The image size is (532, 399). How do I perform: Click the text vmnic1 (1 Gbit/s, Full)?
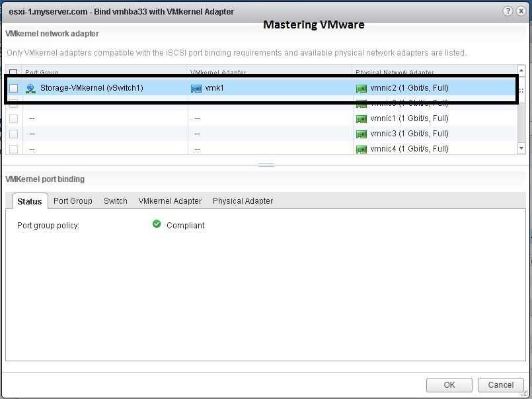(409, 118)
